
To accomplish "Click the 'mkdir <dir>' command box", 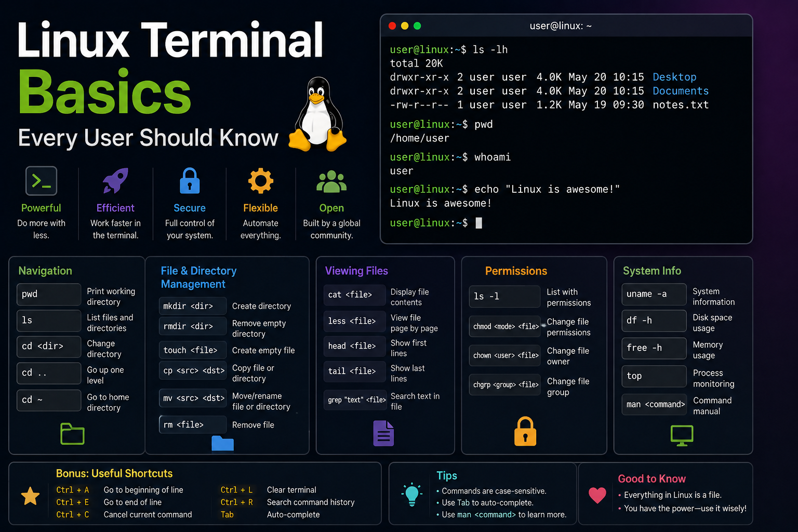I will 193,306.
